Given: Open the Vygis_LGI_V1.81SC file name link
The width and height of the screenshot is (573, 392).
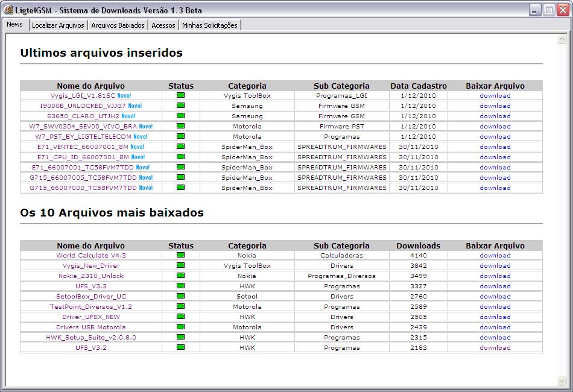Looking at the screenshot, I should point(83,96).
